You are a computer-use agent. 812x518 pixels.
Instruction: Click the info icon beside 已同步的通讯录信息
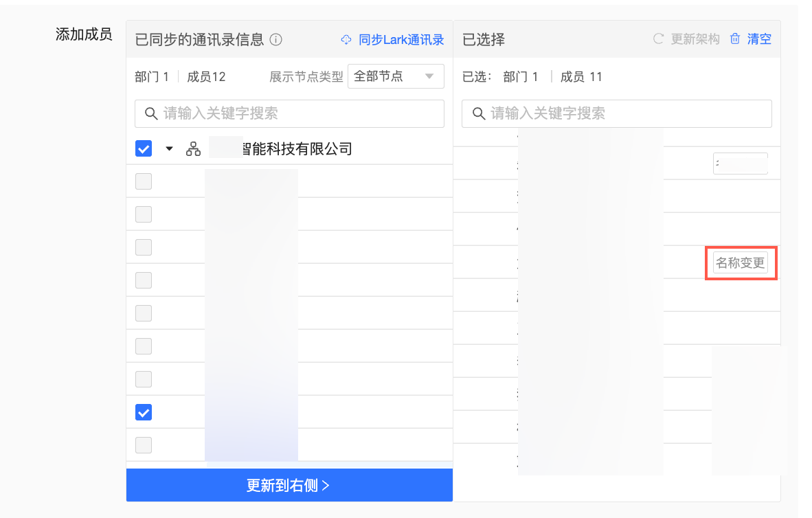point(276,39)
